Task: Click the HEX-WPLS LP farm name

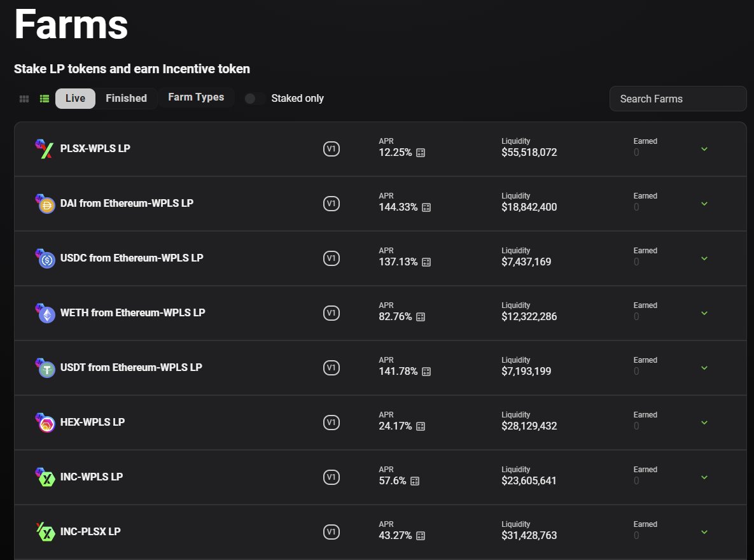Action: click(x=92, y=423)
